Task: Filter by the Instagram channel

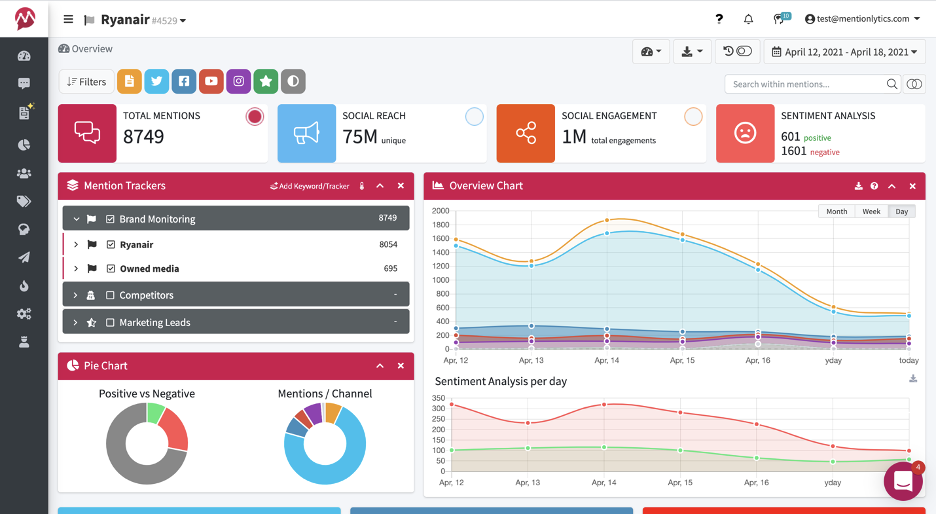Action: pos(238,81)
